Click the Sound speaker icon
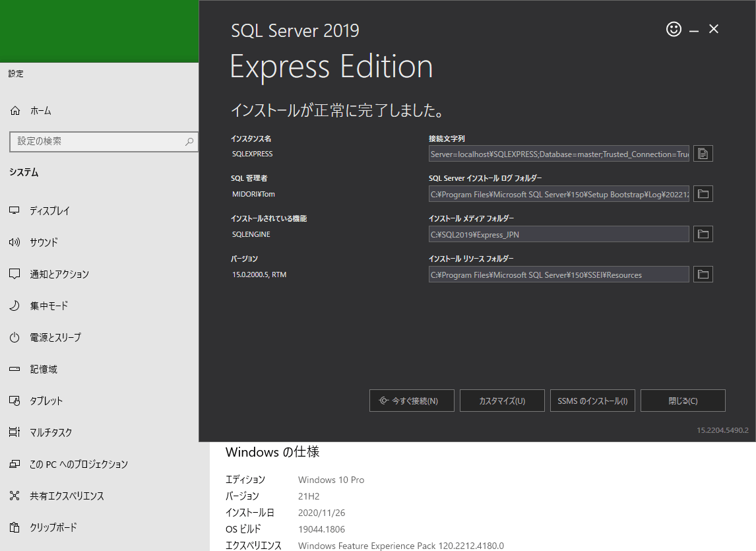The height and width of the screenshot is (551, 756). (x=15, y=242)
